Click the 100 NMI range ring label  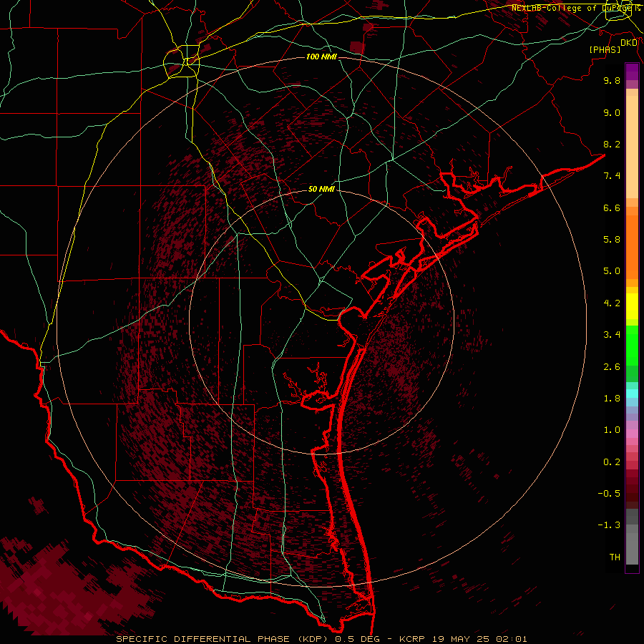click(321, 57)
